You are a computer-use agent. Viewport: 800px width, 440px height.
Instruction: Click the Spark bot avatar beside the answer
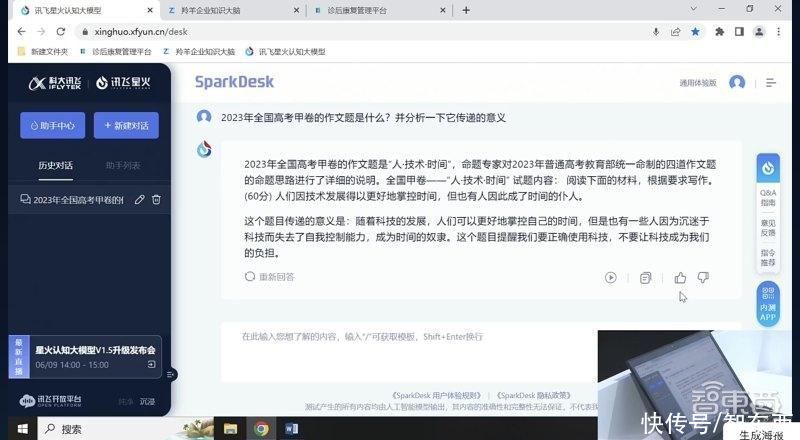click(x=204, y=149)
